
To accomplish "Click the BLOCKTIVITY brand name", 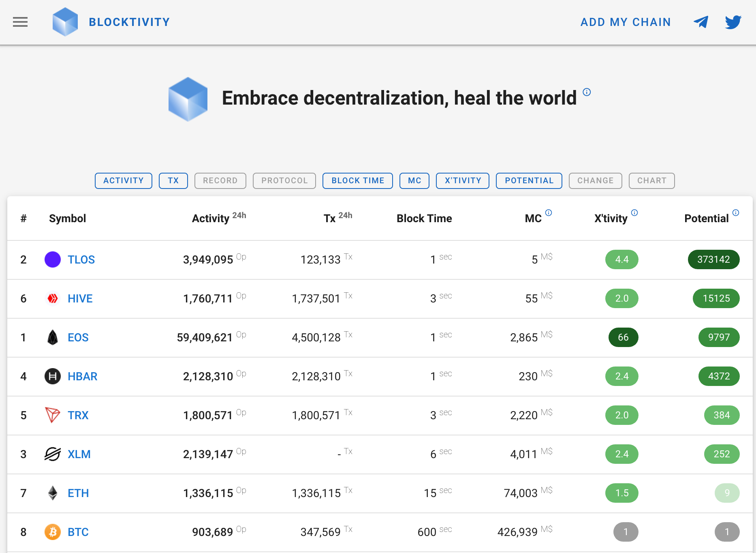I will [129, 22].
